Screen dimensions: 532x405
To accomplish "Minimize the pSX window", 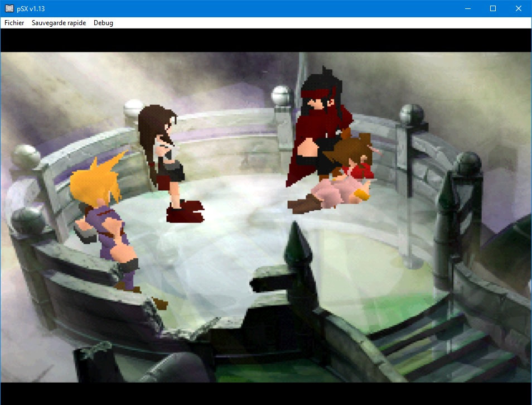I will click(x=467, y=8).
